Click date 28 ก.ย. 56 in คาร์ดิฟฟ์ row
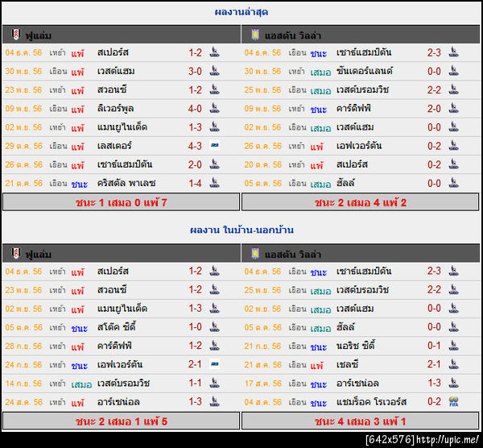The image size is (483, 448). pyautogui.click(x=23, y=346)
